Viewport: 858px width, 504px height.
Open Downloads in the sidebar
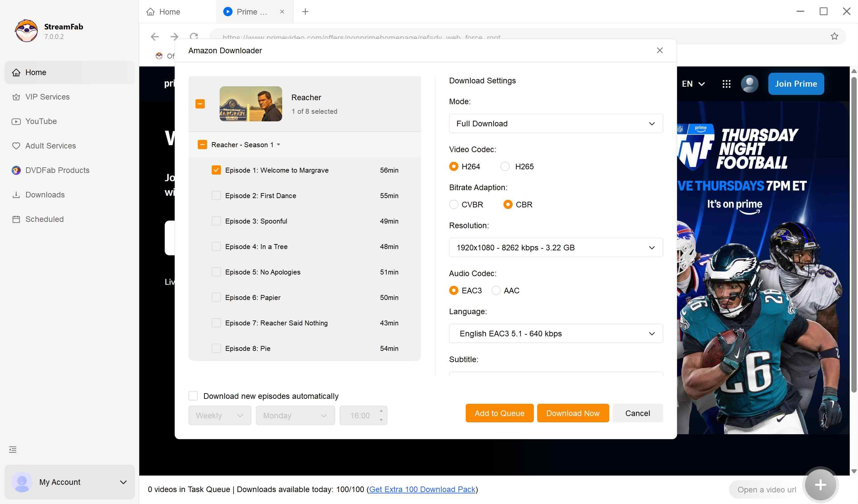tap(45, 195)
